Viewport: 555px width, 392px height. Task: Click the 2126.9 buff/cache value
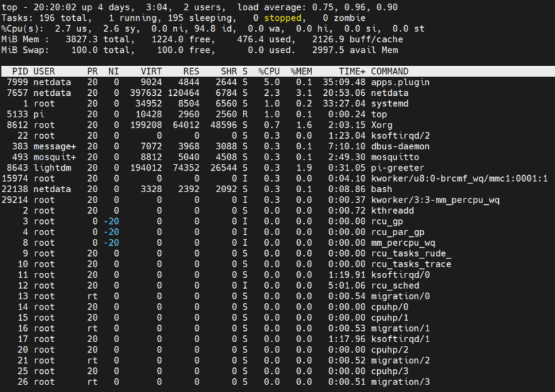pyautogui.click(x=328, y=39)
